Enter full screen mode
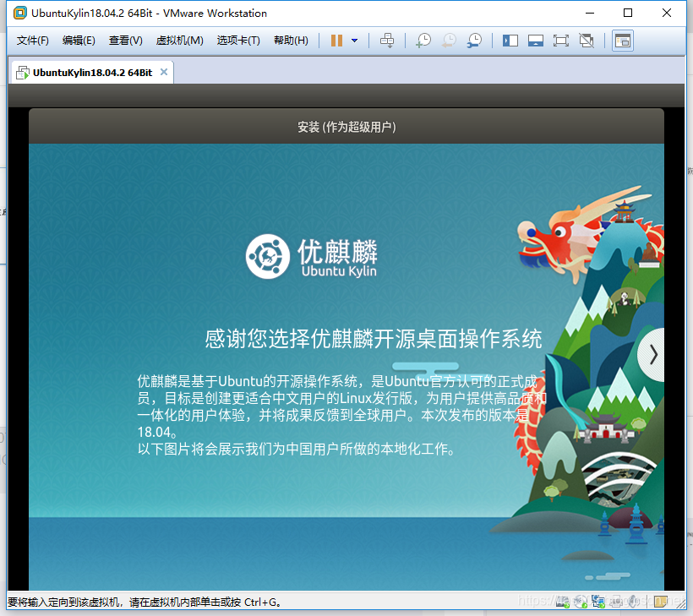 click(561, 41)
